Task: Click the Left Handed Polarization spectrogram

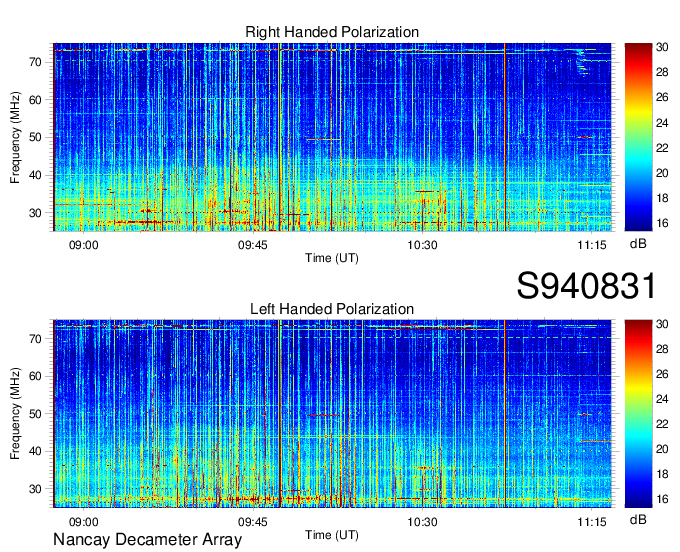Action: [x=332, y=414]
